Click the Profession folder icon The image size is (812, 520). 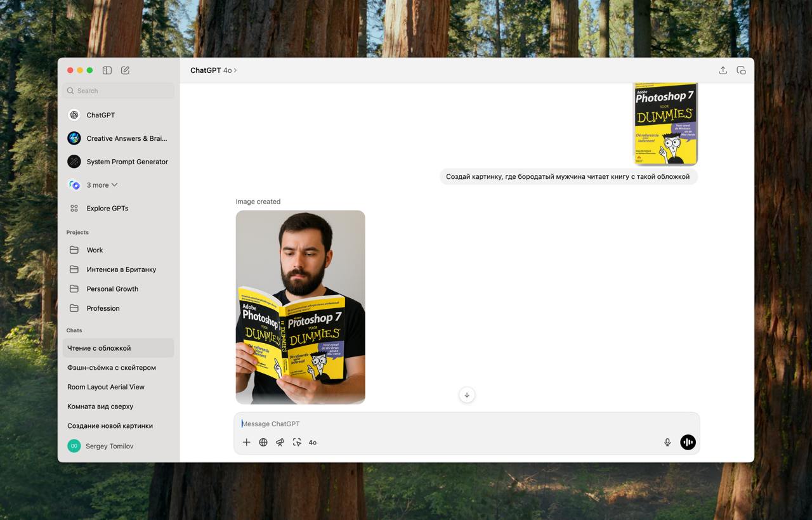coord(74,308)
